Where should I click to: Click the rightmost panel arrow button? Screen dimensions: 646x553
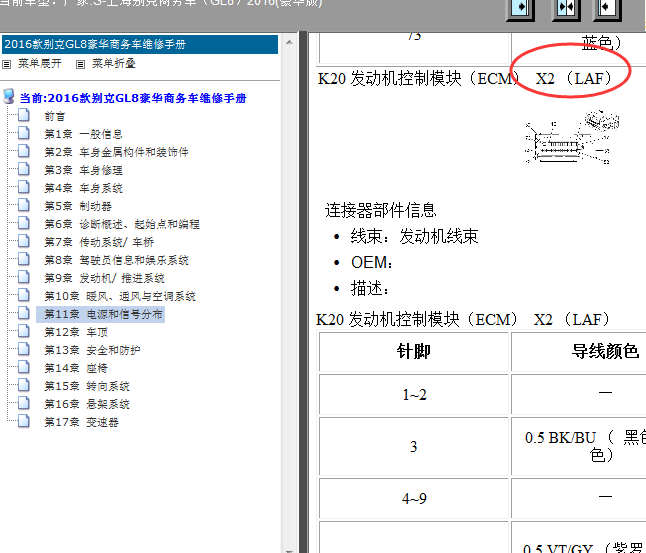coord(607,8)
